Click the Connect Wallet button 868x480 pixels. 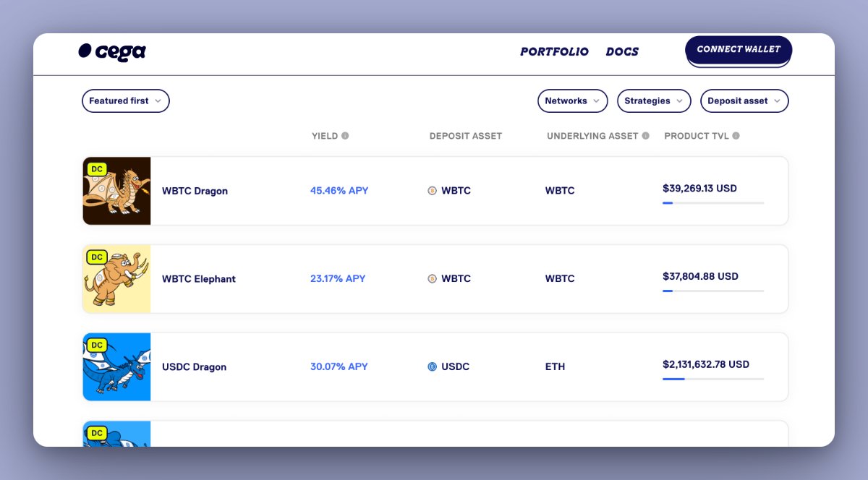739,50
